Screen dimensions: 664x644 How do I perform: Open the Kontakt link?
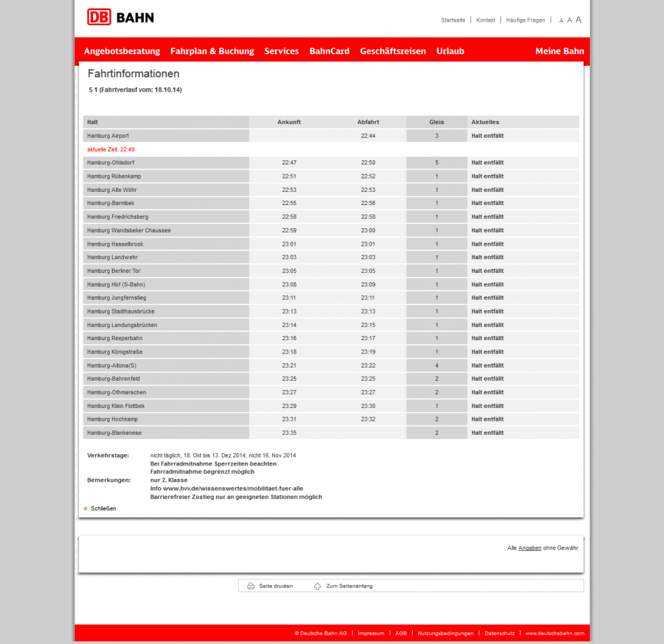[x=486, y=20]
